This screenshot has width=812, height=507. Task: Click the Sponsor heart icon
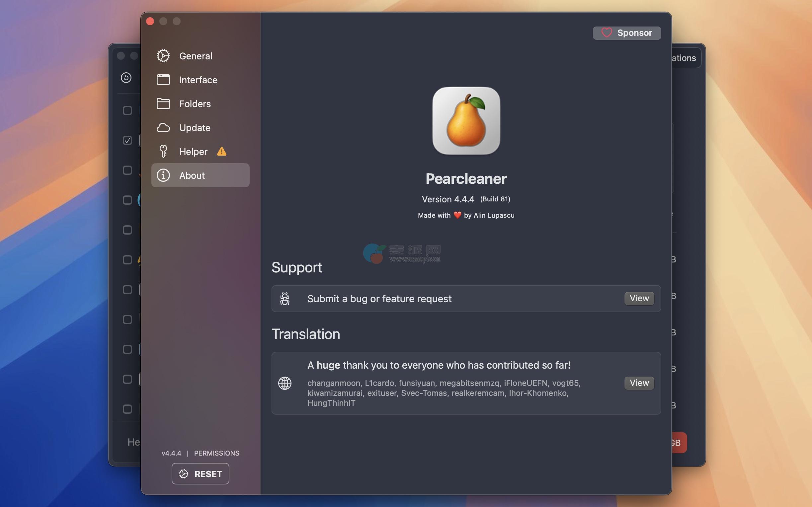[607, 33]
